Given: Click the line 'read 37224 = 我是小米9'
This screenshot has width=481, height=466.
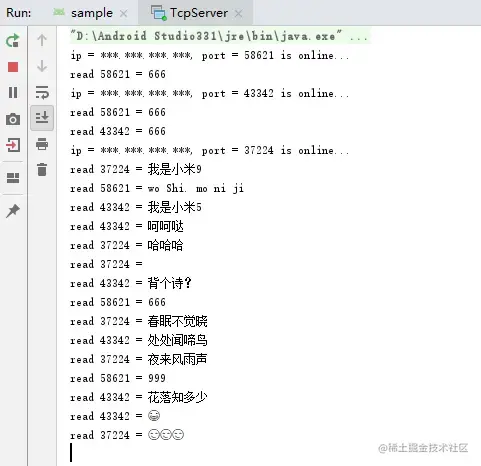Looking at the screenshot, I should tap(136, 169).
